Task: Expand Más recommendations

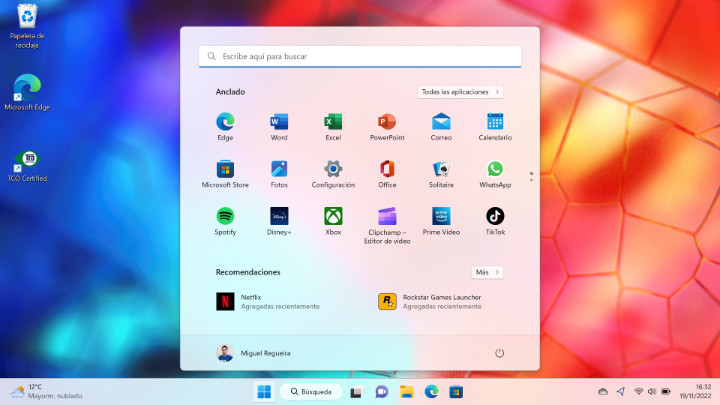Action: [x=487, y=272]
